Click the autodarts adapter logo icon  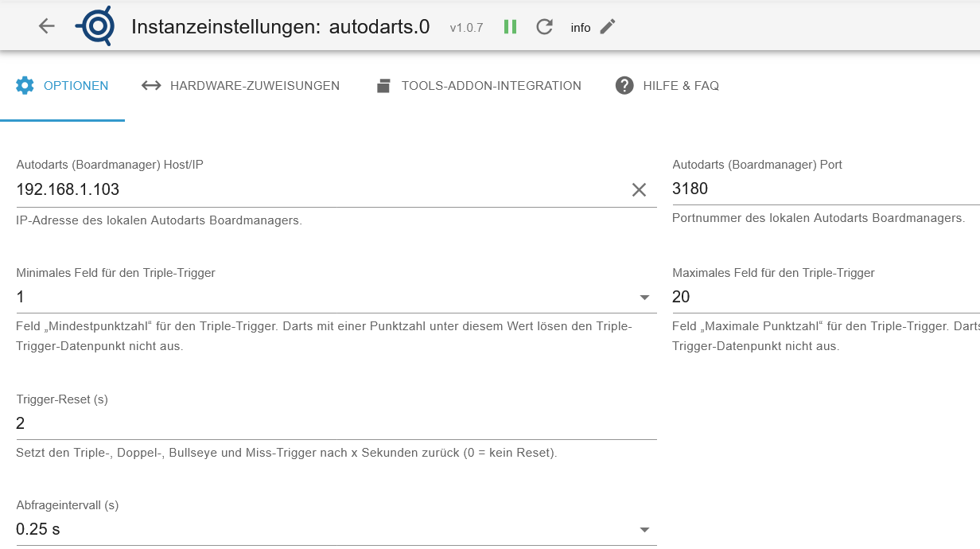coord(95,25)
